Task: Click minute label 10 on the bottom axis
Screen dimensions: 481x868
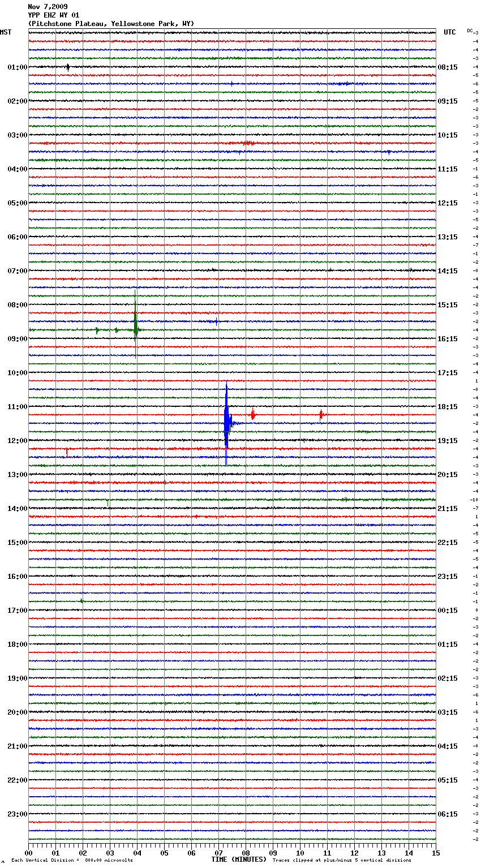Action: [300, 853]
